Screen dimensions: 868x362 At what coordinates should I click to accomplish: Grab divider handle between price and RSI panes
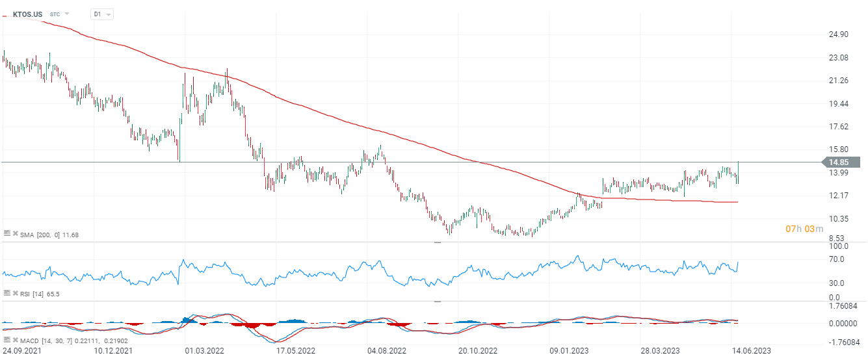[x=438, y=242]
